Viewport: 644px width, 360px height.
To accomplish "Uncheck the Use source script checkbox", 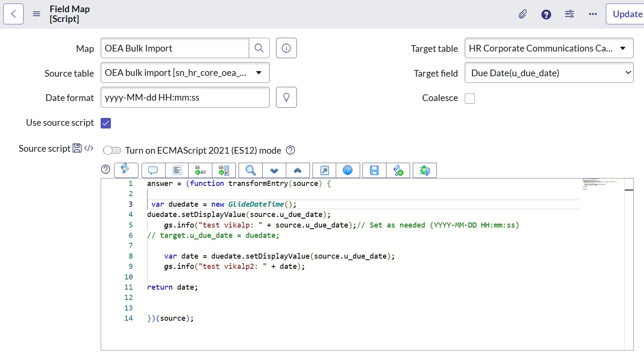I will click(106, 123).
